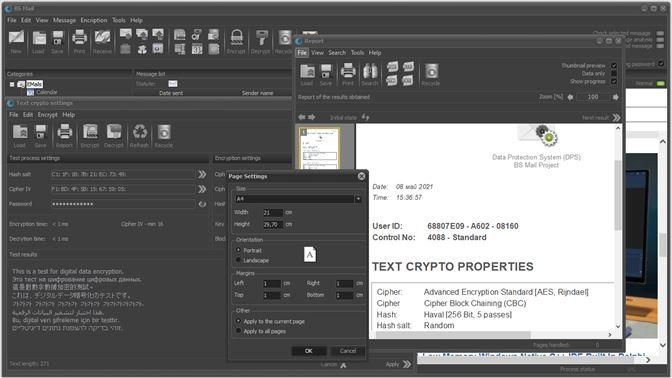Viewport: 672px width, 378px height.
Task: Select the Landscape orientation radio button
Action: 239,260
